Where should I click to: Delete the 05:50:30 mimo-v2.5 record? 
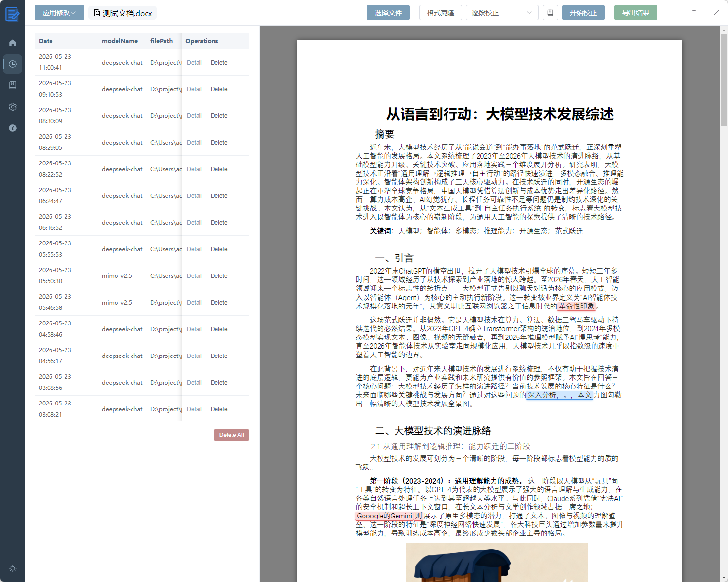tap(219, 276)
